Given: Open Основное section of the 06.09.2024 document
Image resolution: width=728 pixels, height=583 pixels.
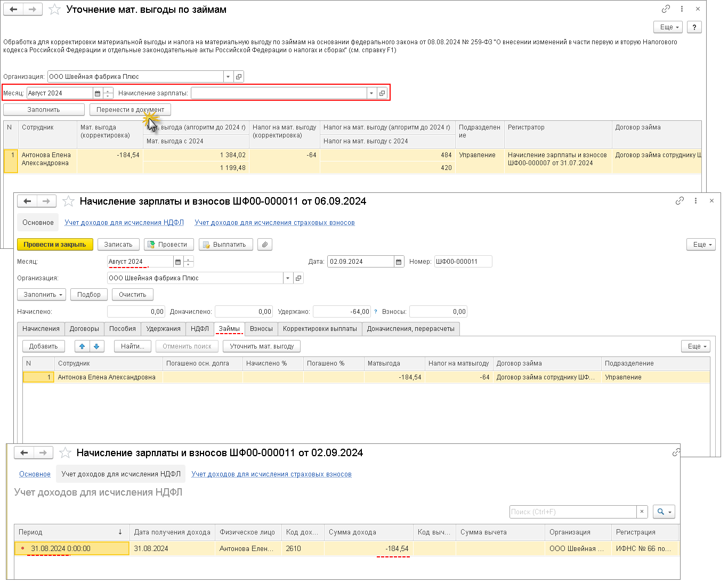Looking at the screenshot, I should pos(38,223).
